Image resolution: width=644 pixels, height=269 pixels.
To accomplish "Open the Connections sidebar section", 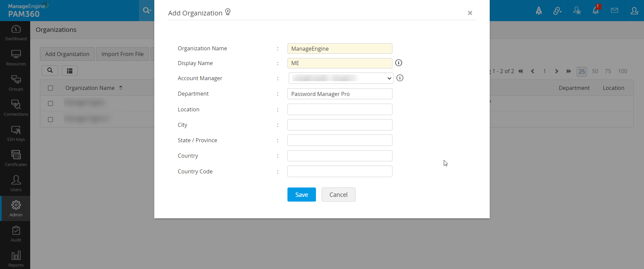I will tap(16, 108).
